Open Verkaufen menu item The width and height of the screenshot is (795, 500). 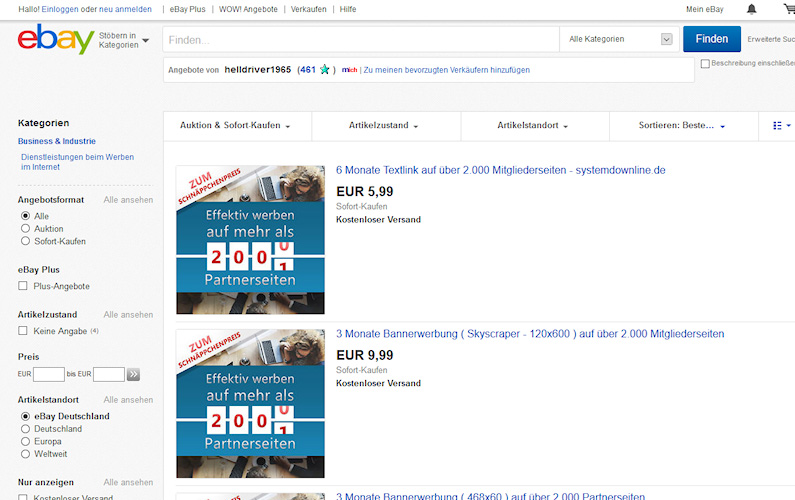(x=309, y=9)
